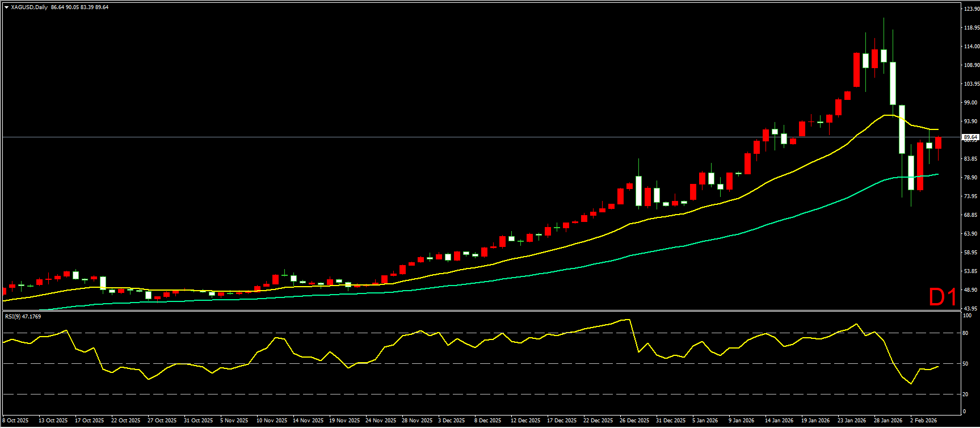Click the RSI 80 level label

pos(966,333)
